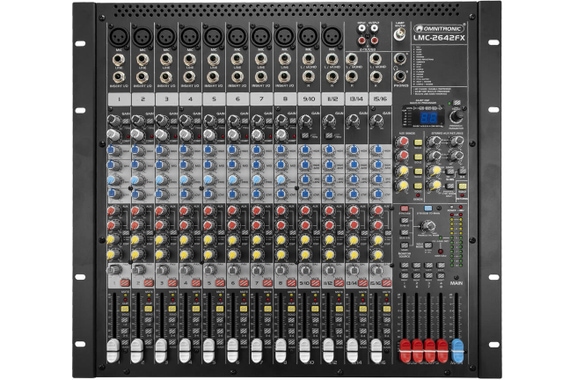
Task: Click channel 8 XLR MIC input jack
Action: (x=284, y=37)
